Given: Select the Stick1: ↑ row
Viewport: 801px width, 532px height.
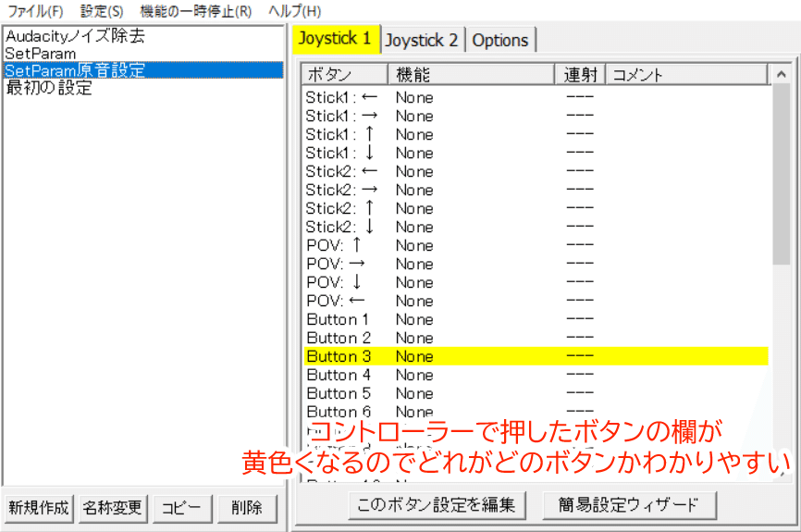Looking at the screenshot, I should point(536,134).
